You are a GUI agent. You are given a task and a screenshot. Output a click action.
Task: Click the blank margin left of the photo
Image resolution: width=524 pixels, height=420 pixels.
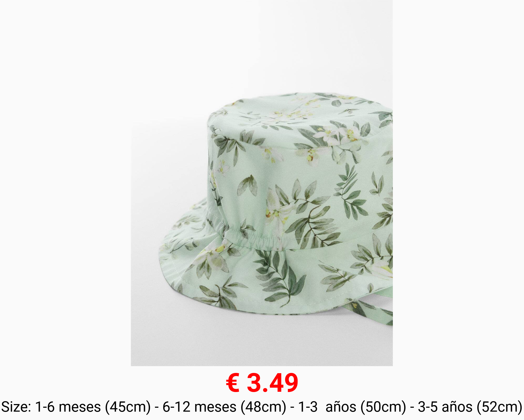tap(65, 183)
